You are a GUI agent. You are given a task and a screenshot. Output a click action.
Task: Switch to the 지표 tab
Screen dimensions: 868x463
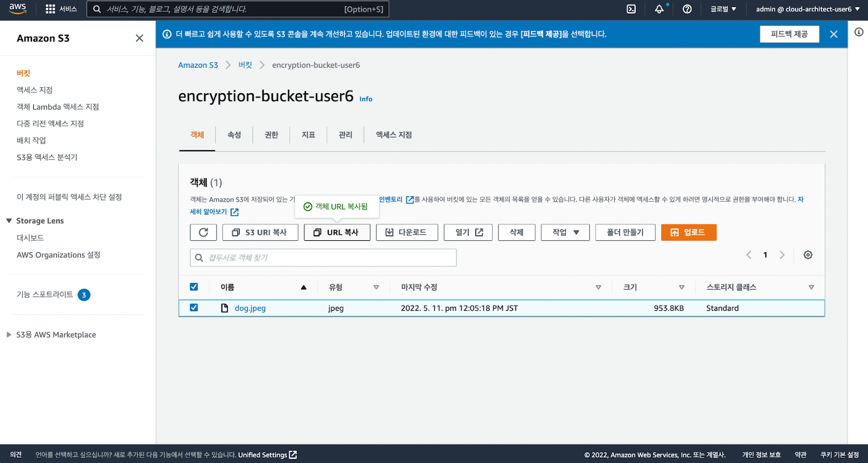308,135
